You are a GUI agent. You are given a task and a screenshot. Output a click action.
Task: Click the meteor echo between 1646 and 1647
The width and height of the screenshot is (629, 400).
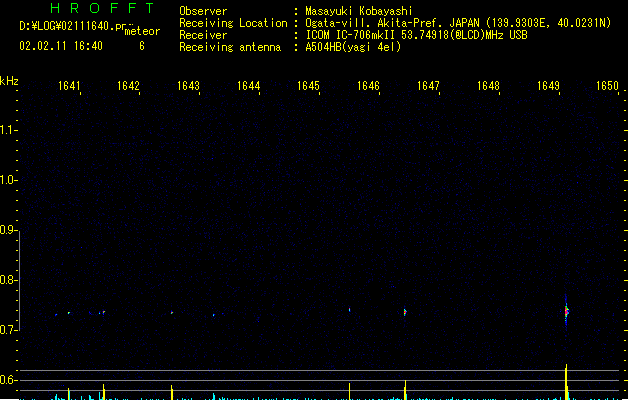click(x=405, y=312)
